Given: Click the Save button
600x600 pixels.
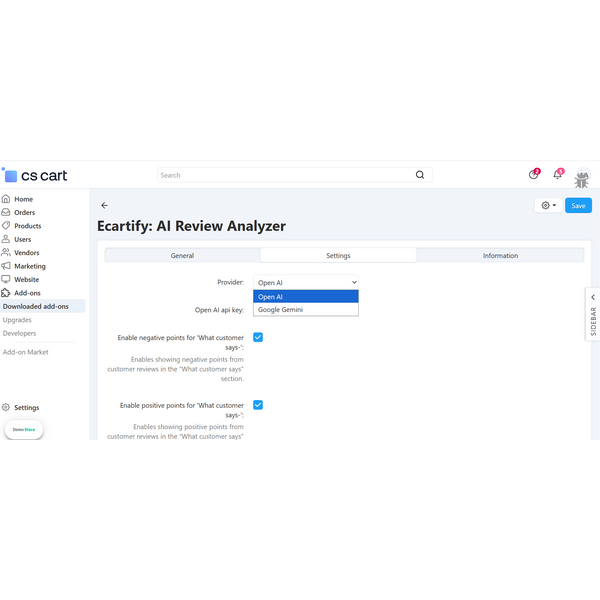Looking at the screenshot, I should coord(578,205).
